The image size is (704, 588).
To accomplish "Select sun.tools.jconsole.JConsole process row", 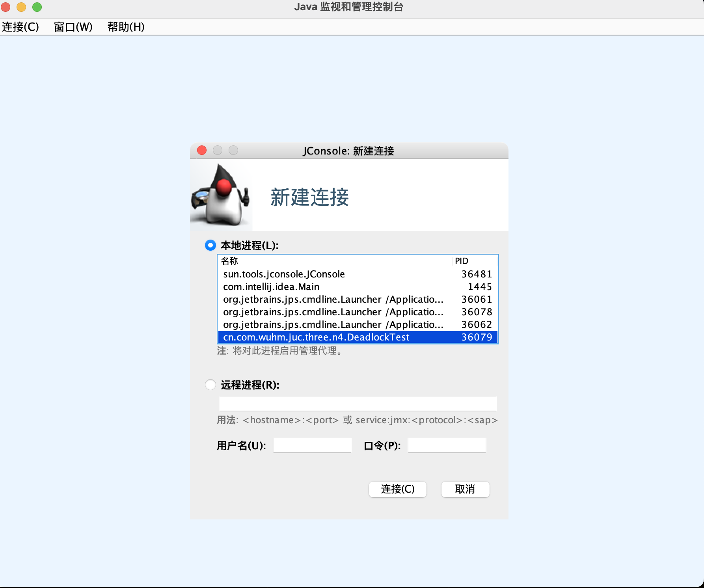I will (x=358, y=274).
